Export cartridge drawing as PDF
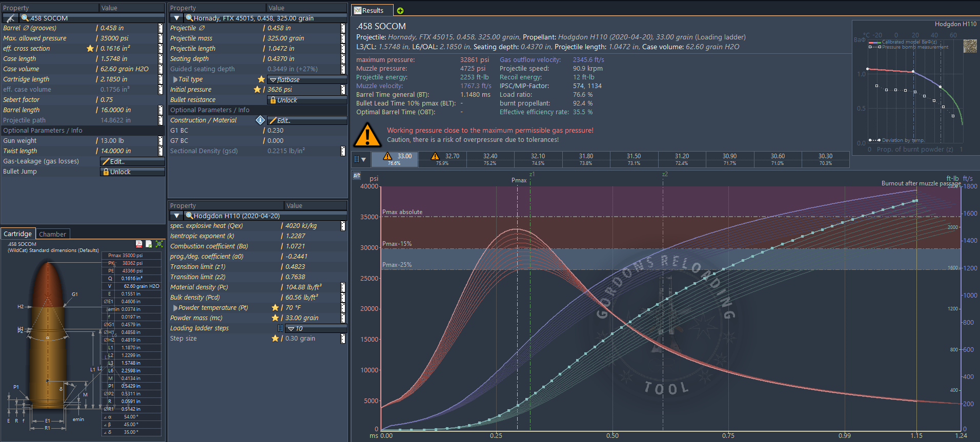980x442 pixels. click(139, 244)
